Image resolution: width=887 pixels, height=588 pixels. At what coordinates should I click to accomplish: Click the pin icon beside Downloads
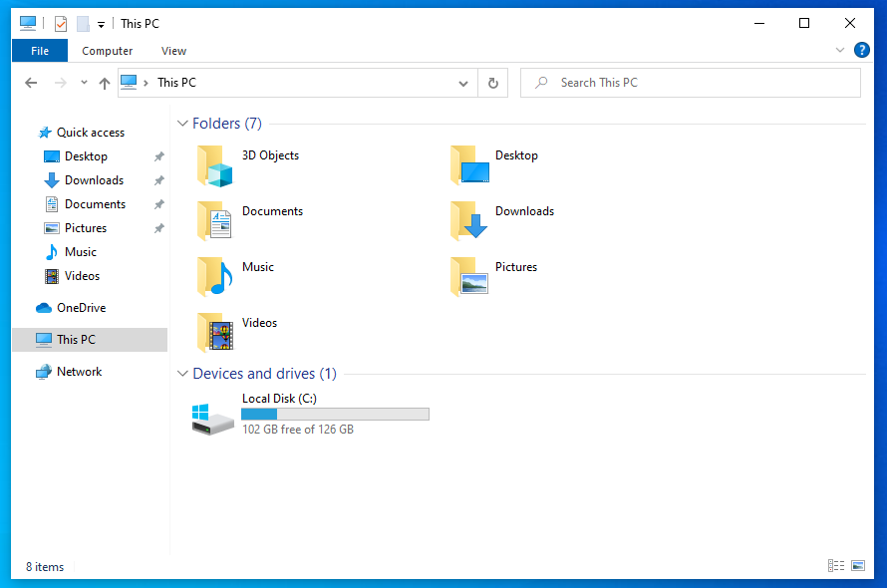tap(158, 180)
